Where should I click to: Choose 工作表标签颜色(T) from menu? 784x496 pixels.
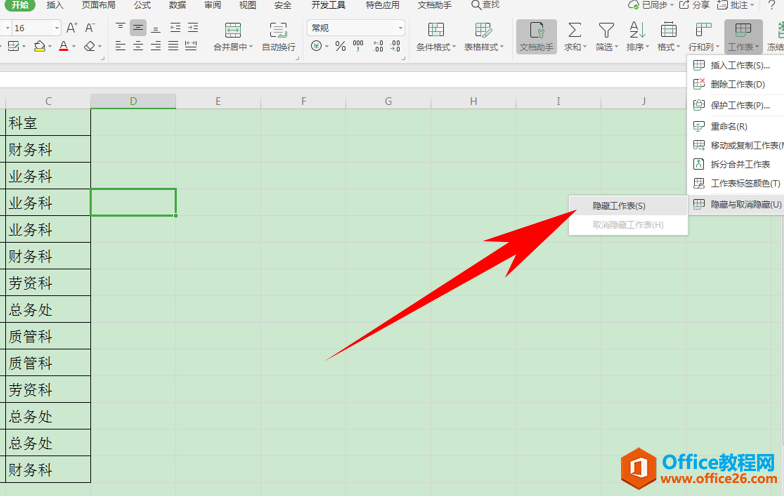pyautogui.click(x=736, y=184)
